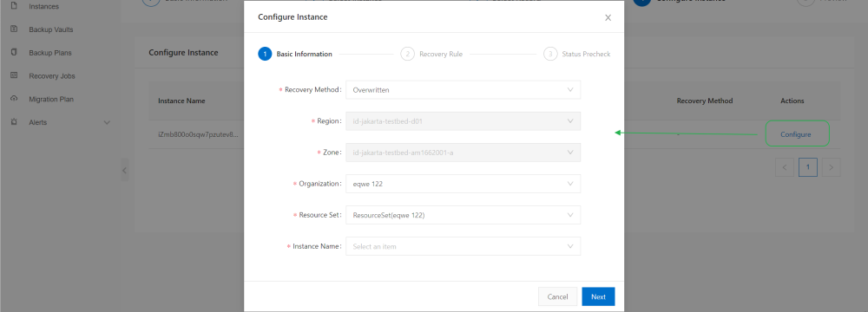Click the Alerts sidebar icon
This screenshot has width=868, height=312.
click(x=15, y=121)
